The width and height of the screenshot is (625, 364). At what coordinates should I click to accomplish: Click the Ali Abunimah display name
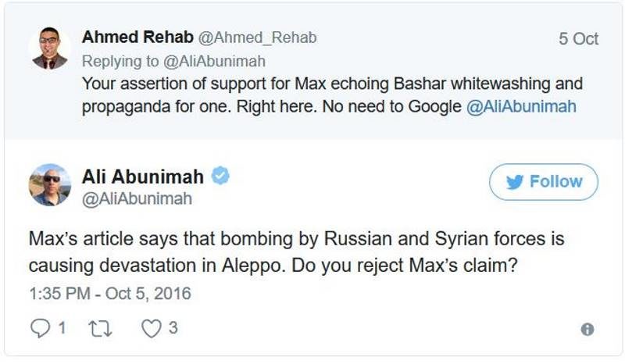point(143,177)
